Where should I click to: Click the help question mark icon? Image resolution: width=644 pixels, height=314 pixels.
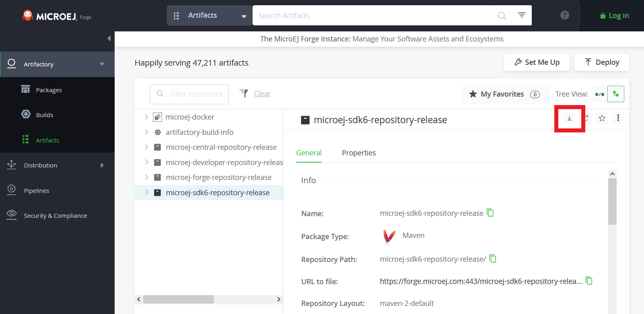point(564,15)
